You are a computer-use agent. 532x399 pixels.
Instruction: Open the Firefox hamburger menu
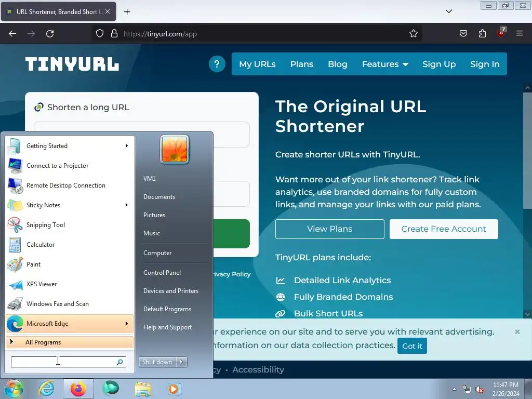pos(520,34)
